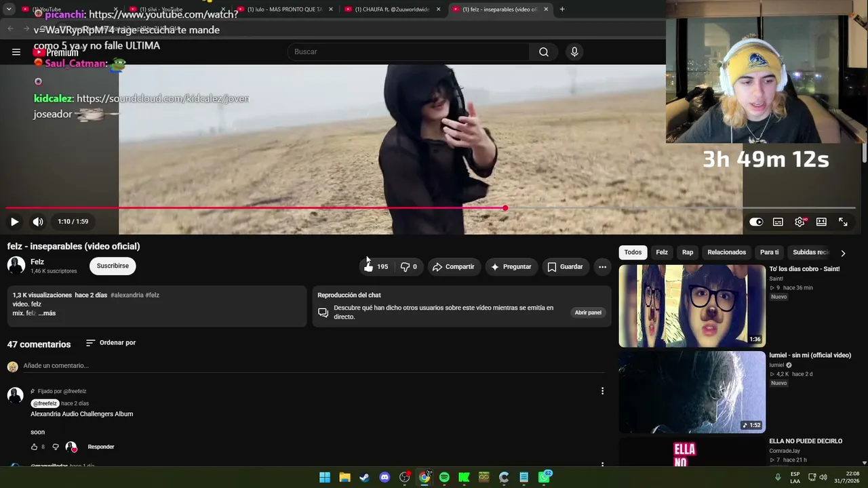Show more filter chips with the right arrow
This screenshot has width=868, height=488.
click(x=843, y=253)
